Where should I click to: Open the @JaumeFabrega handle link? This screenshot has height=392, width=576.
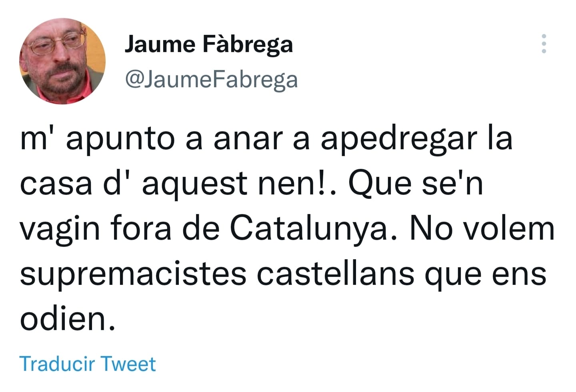pyautogui.click(x=212, y=79)
